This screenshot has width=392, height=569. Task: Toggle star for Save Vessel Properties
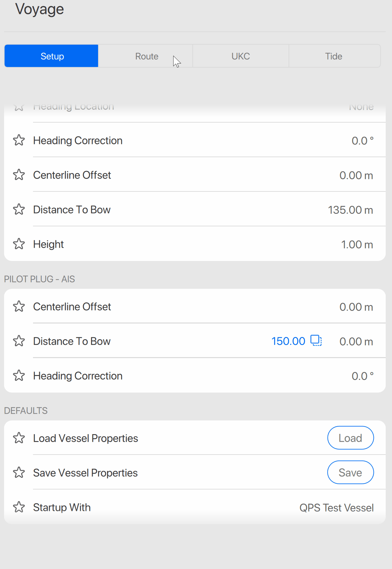coord(19,472)
